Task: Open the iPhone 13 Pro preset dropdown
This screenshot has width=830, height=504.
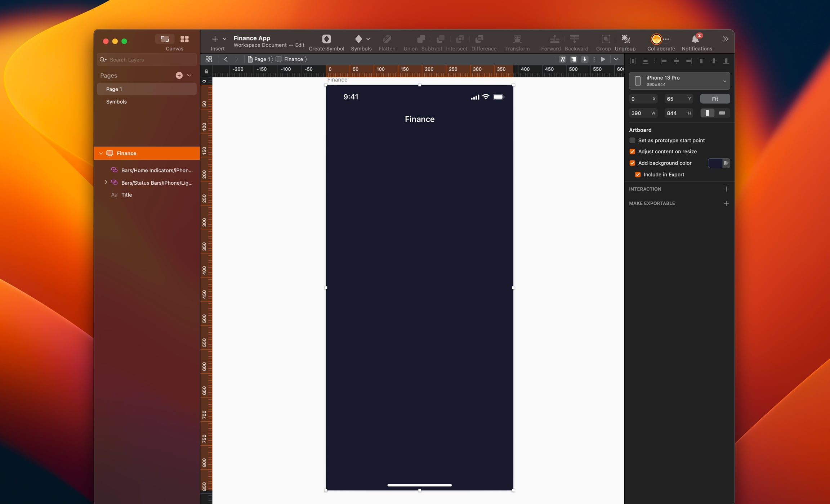Action: pos(679,81)
